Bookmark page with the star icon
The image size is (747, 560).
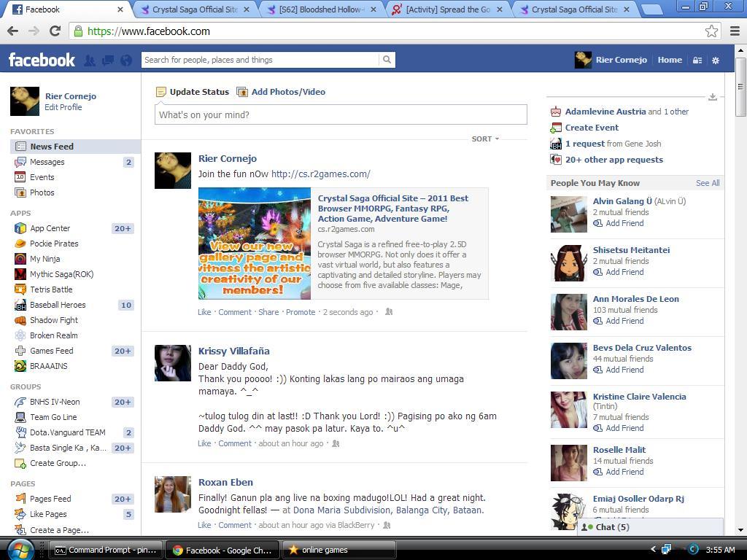click(x=711, y=31)
